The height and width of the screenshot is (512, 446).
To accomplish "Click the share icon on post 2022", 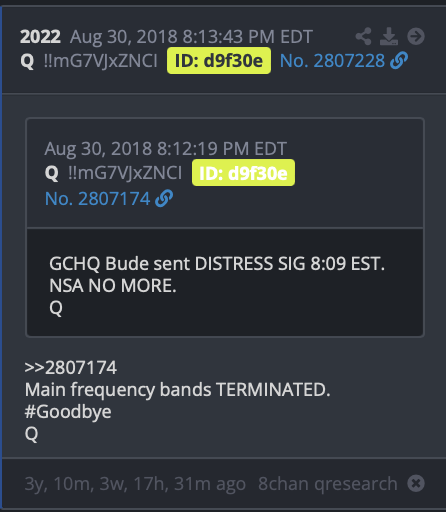I will [x=363, y=36].
